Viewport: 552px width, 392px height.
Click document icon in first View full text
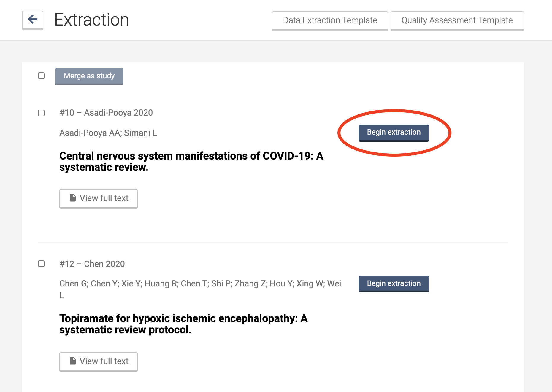click(x=73, y=198)
